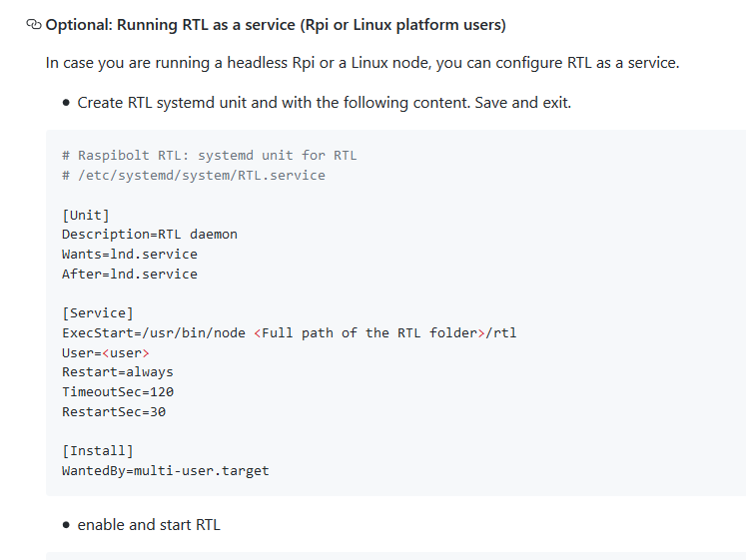This screenshot has height=560, width=746.
Task: Click line 'RestartSec=30'
Action: [114, 412]
